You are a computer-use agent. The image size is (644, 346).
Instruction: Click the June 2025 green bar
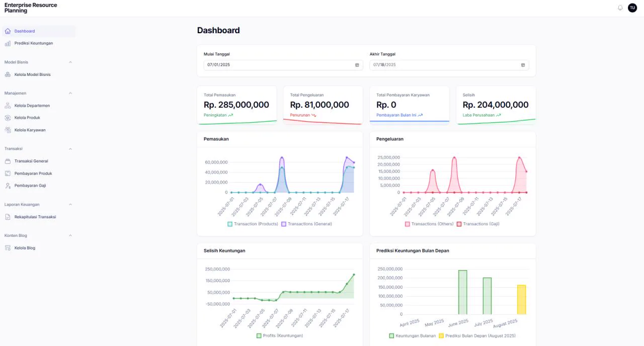[x=462, y=292]
